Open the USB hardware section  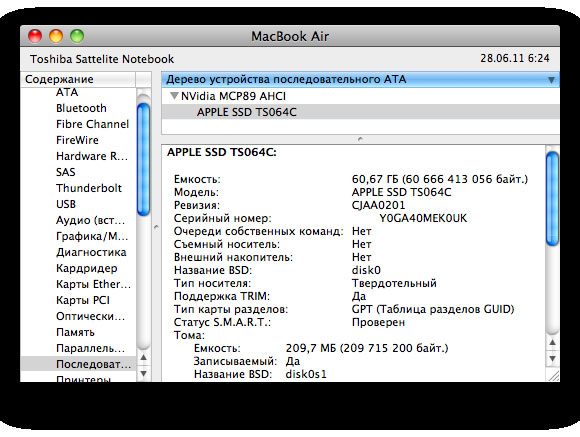point(66,204)
